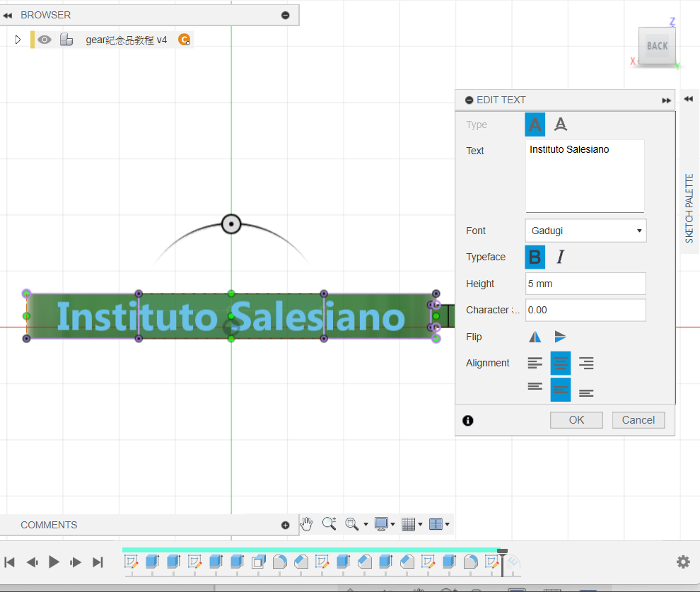Toggle bold typeface button
The height and width of the screenshot is (592, 700).
click(x=535, y=257)
